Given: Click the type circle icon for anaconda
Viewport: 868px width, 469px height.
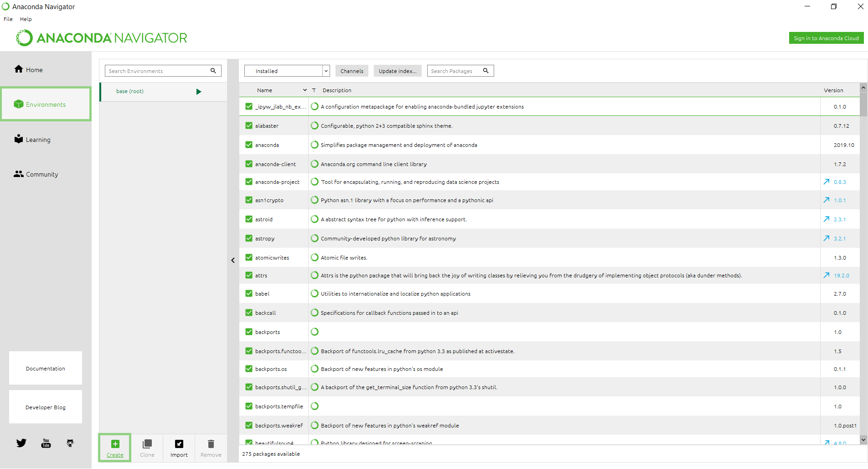Looking at the screenshot, I should click(x=315, y=145).
